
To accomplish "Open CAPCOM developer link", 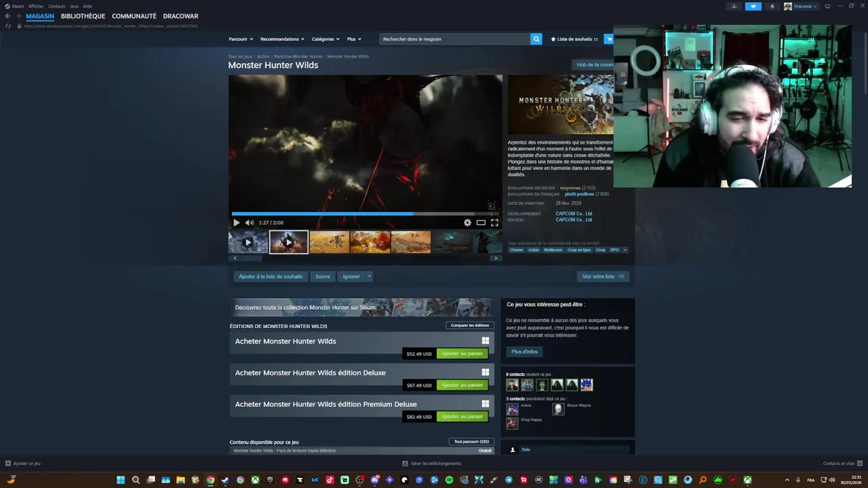I will [574, 213].
